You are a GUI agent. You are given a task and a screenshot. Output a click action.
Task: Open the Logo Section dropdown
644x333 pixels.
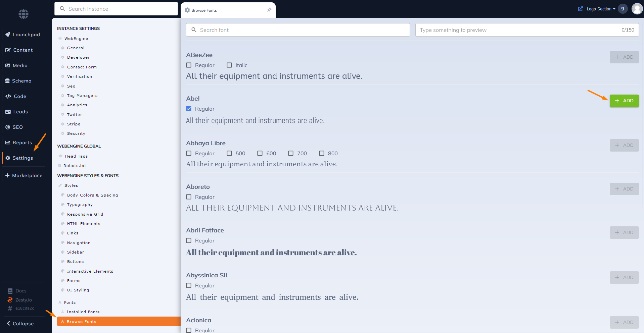pyautogui.click(x=600, y=9)
